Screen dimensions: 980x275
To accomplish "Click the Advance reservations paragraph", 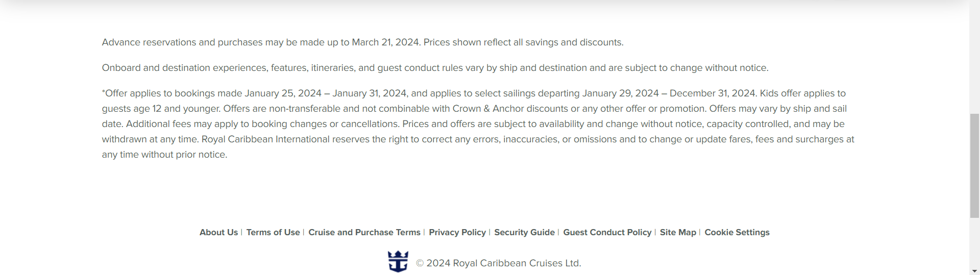I will pyautogui.click(x=362, y=42).
